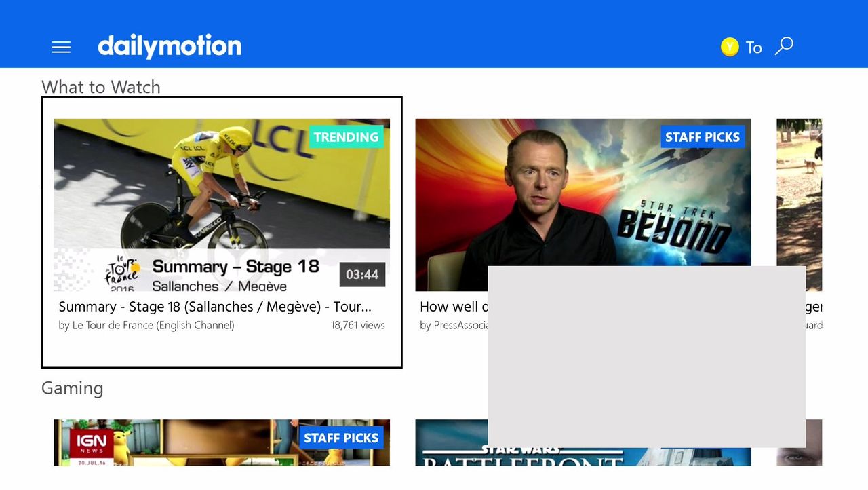Image resolution: width=868 pixels, height=490 pixels.
Task: Open the 'To' account label
Action: (754, 48)
